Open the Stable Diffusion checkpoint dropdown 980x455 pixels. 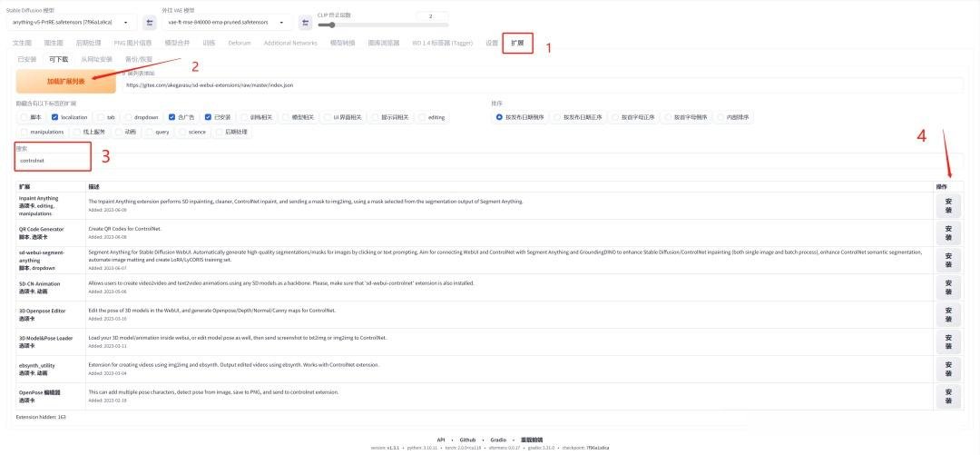coord(73,22)
